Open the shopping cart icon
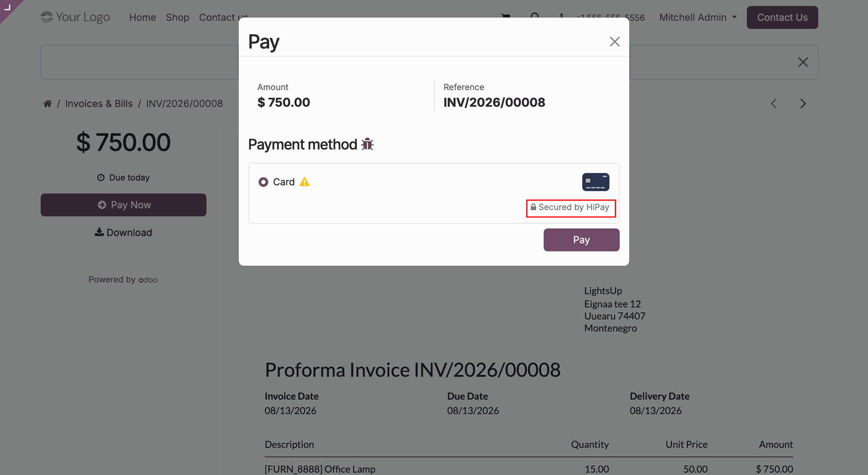This screenshot has width=868, height=475. pos(506,16)
